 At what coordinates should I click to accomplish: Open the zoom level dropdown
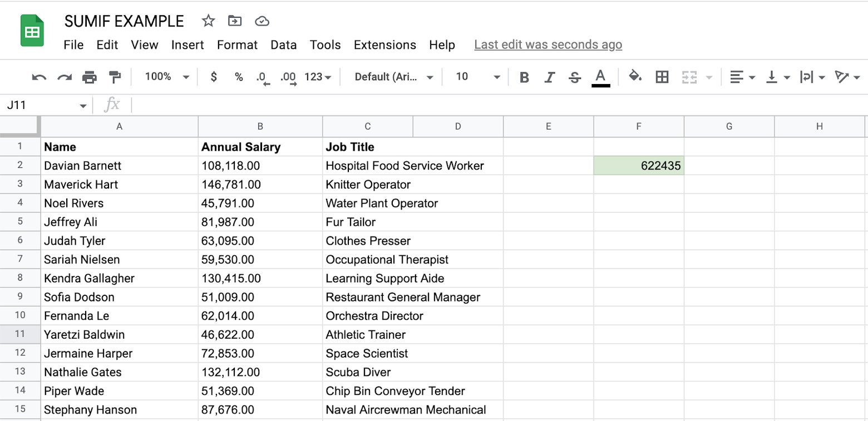(165, 77)
